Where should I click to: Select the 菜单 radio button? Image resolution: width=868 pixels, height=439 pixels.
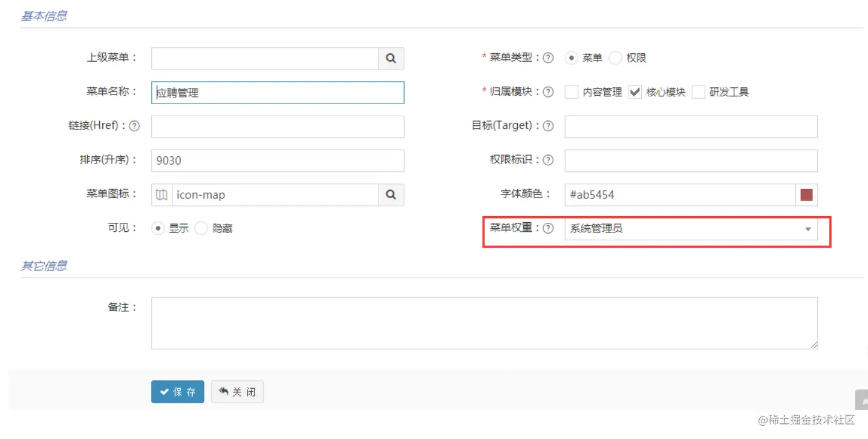[x=571, y=58]
